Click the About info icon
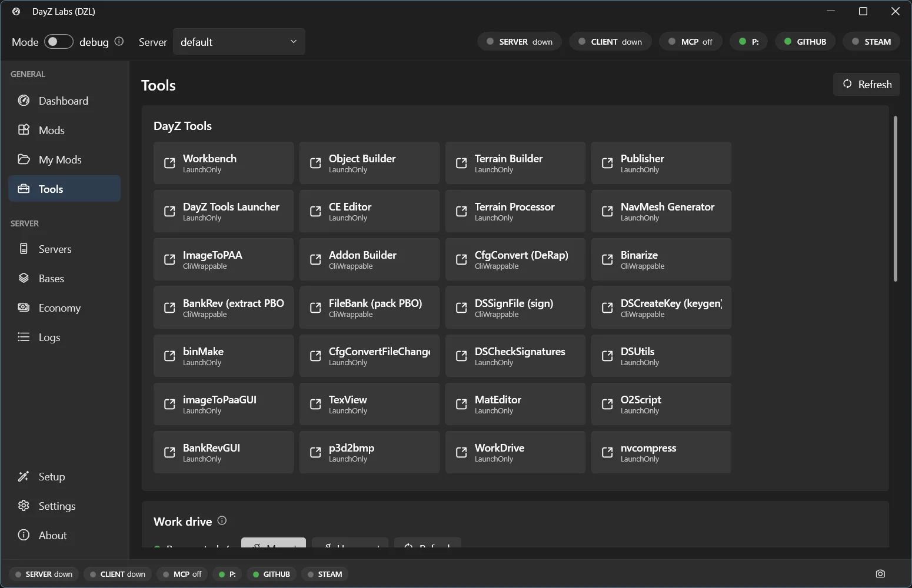Image resolution: width=912 pixels, height=588 pixels. pyautogui.click(x=24, y=535)
